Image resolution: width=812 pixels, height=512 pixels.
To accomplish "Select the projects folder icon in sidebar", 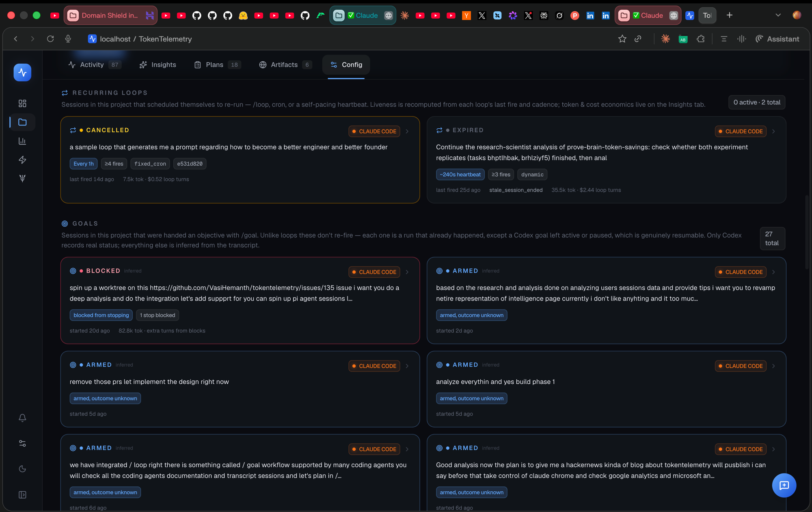I will coord(22,122).
